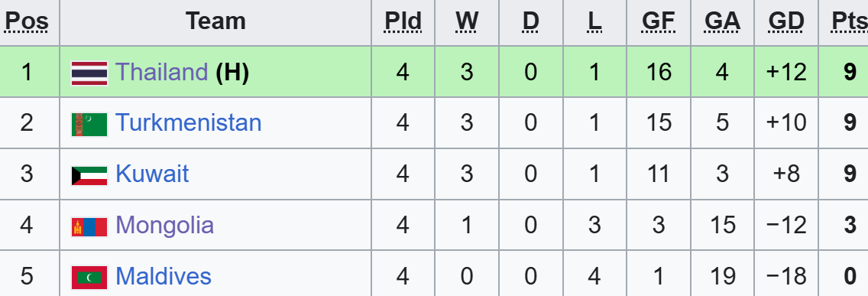The height and width of the screenshot is (296, 868).
Task: Click the Turkmenistan flag icon
Action: [x=89, y=124]
